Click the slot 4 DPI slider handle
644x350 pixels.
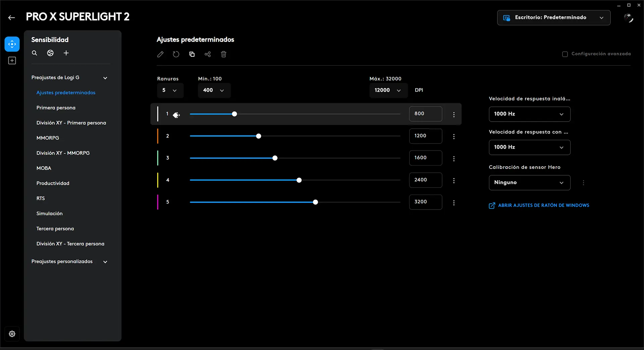299,180
